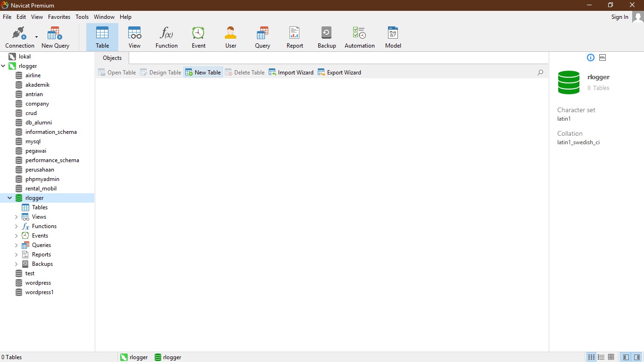Click the user avatar icon
Image resolution: width=644 pixels, height=362 pixels.
click(638, 17)
